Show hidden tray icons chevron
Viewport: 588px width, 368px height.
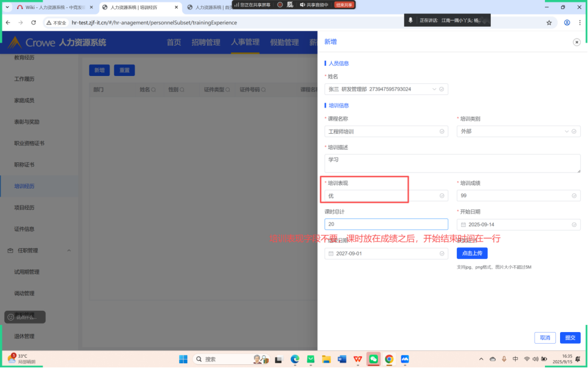coord(481,359)
